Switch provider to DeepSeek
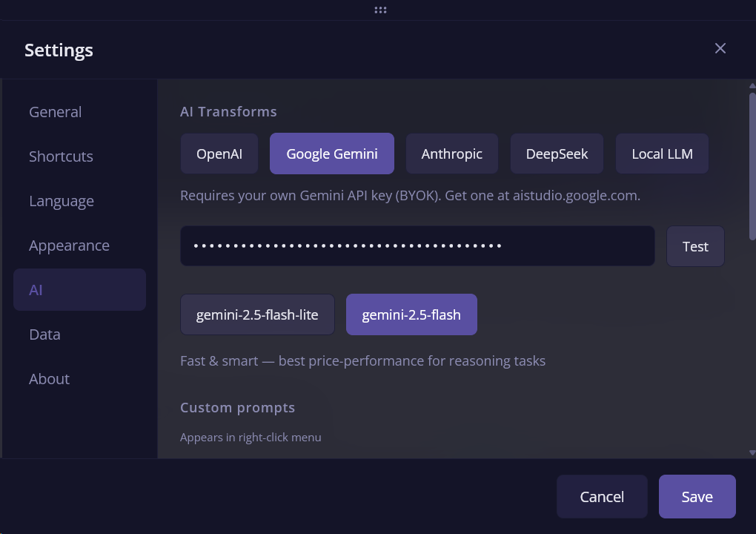The width and height of the screenshot is (756, 534). pyautogui.click(x=557, y=154)
